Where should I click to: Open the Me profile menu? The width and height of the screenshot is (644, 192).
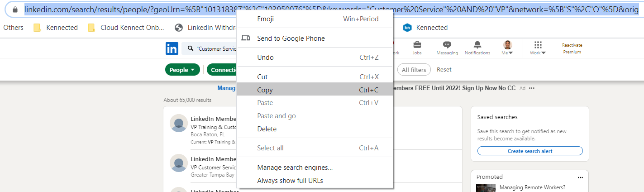[507, 48]
